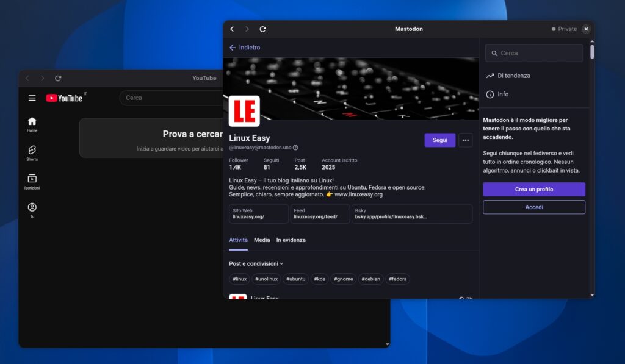The height and width of the screenshot is (364, 625).
Task: Click the help icon beside @linuxeasy handle
Action: [x=295, y=148]
